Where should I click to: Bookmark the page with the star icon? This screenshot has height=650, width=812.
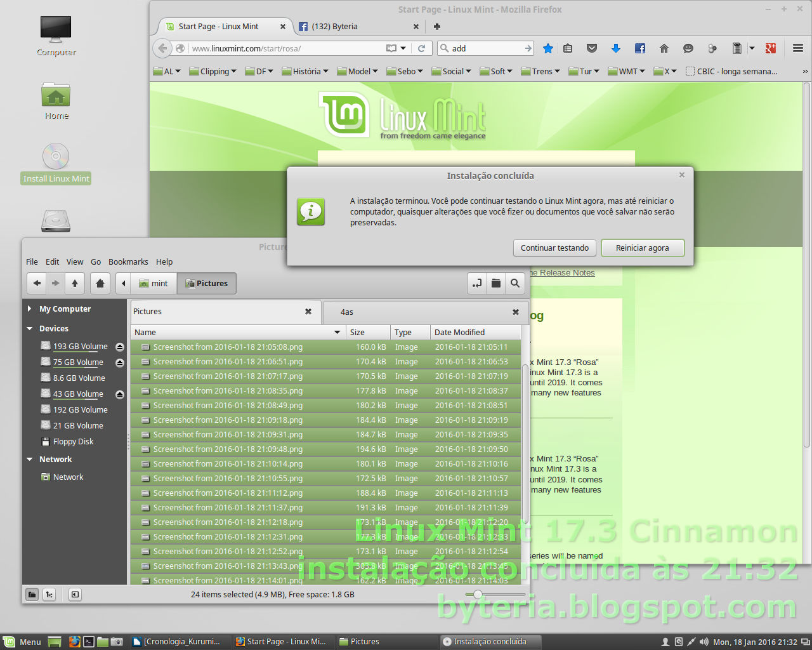[x=547, y=48]
